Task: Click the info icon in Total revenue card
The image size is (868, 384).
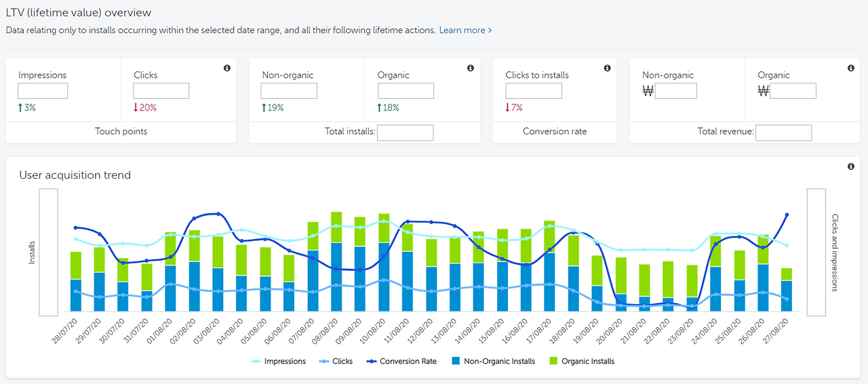Action: [851, 68]
